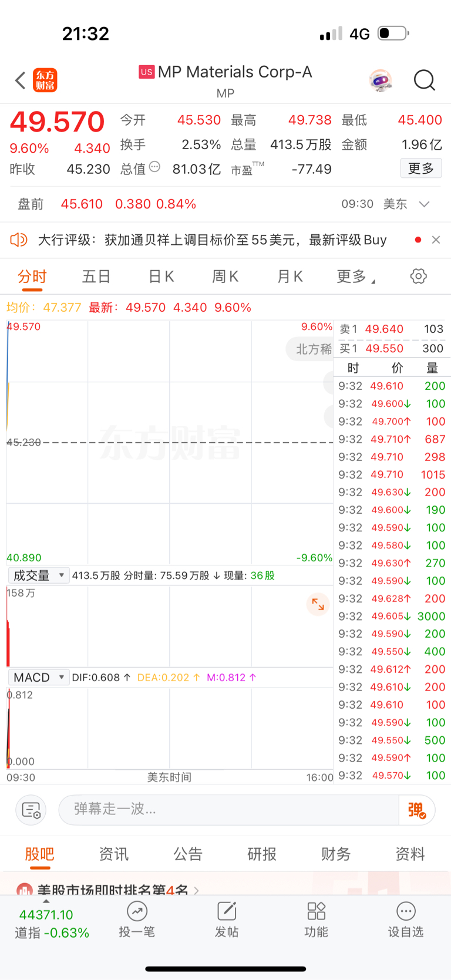Tap 设自选 ellipsis icon
451x980 pixels.
pos(406,911)
